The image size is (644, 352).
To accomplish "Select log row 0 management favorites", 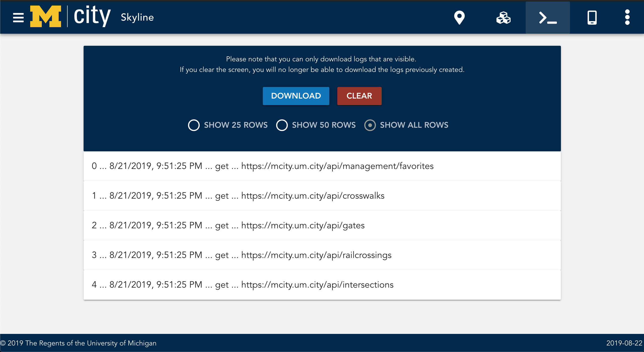I will (x=322, y=166).
